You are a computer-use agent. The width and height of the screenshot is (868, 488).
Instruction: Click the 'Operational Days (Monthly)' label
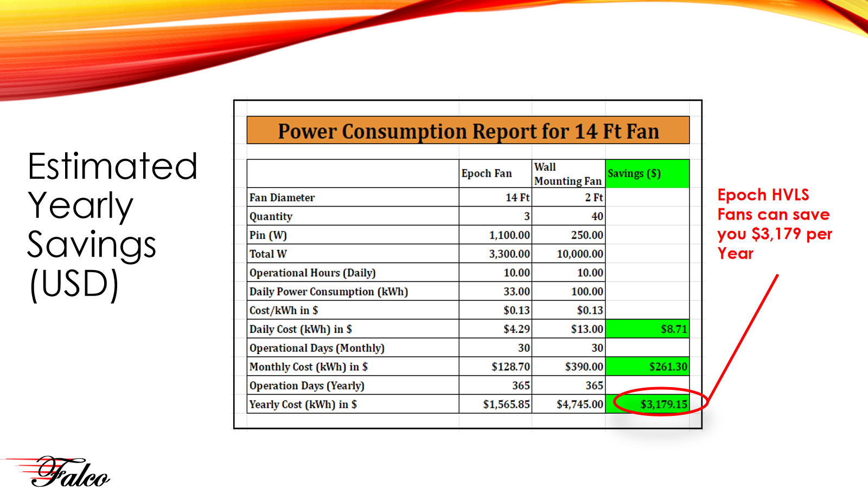point(317,348)
